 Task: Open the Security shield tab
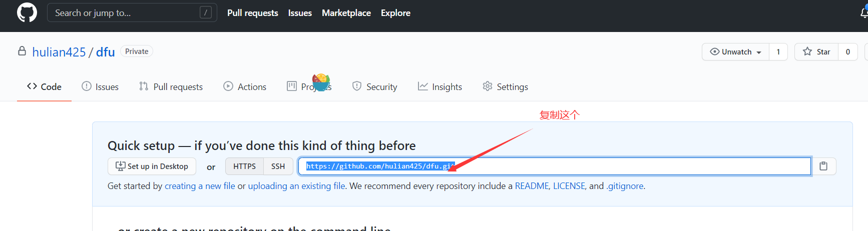(x=374, y=86)
